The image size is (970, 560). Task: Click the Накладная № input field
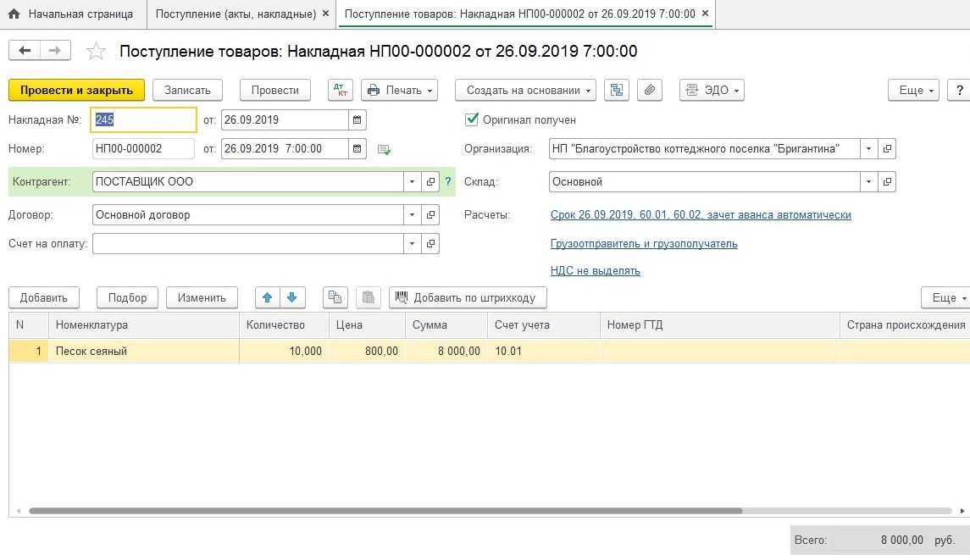pos(143,120)
